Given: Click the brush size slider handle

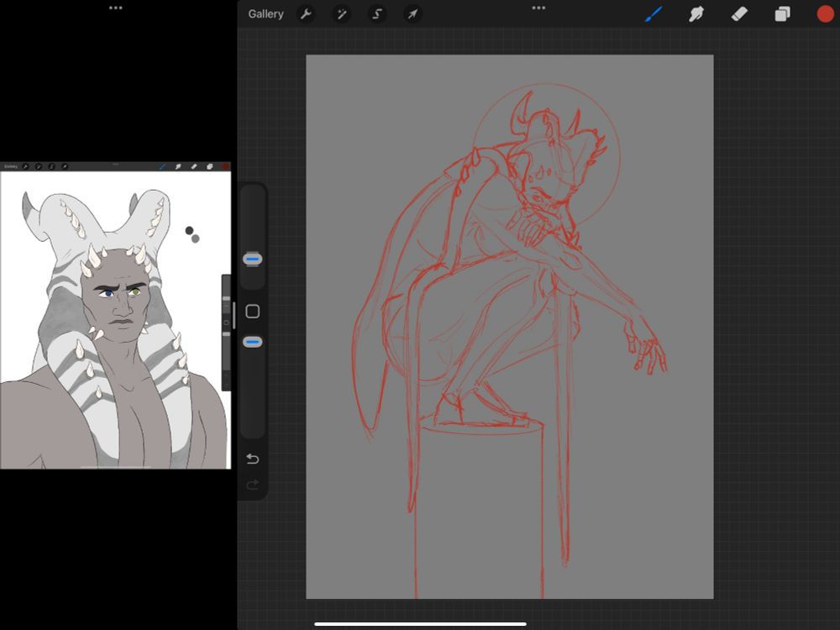Looking at the screenshot, I should click(253, 259).
